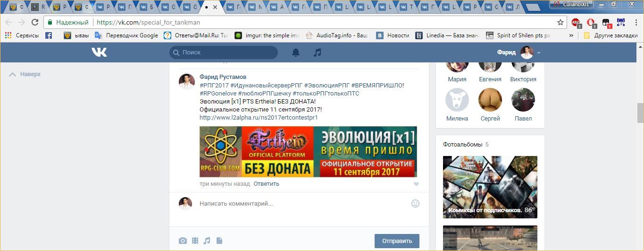Open the Переводчик Google bookmark
Image resolution: width=644 pixels, height=251 pixels.
126,35
